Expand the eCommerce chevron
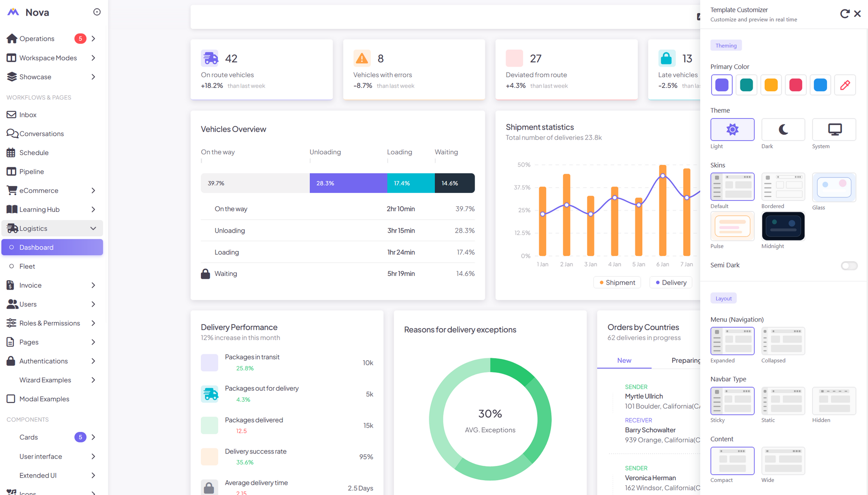868x495 pixels. click(x=93, y=190)
